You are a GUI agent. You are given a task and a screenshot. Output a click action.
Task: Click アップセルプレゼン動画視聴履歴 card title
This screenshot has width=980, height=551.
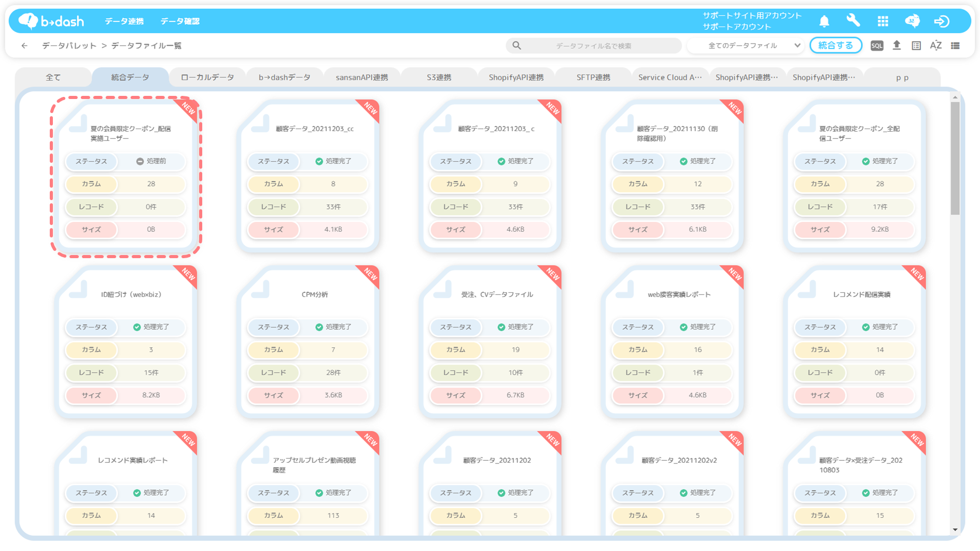point(314,465)
